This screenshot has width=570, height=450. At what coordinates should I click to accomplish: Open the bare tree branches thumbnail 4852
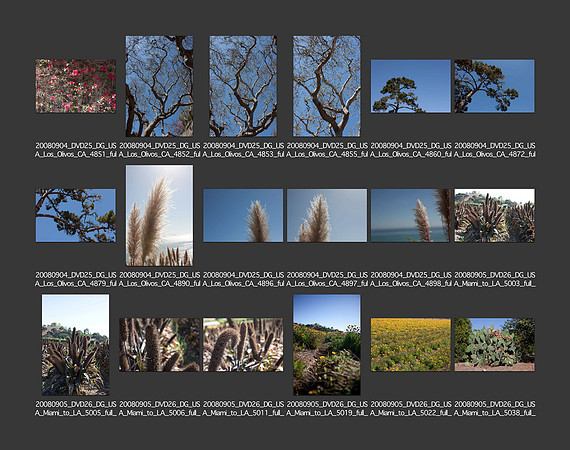click(x=159, y=86)
